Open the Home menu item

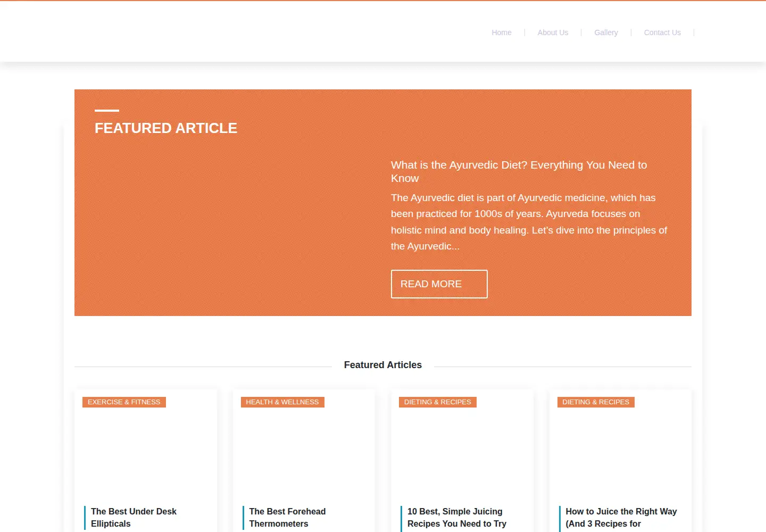click(501, 32)
